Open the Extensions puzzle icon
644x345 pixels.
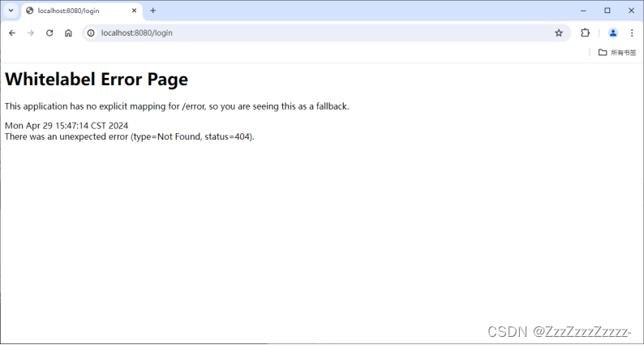tap(585, 33)
